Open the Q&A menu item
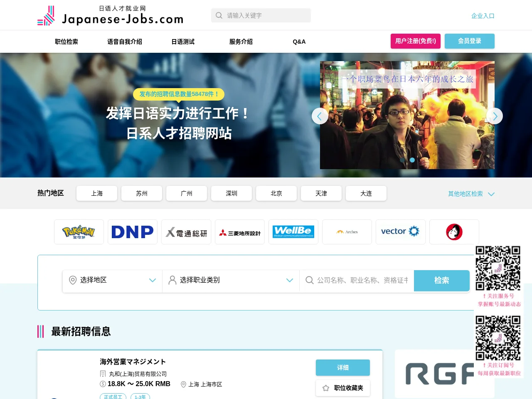532x399 pixels. (x=299, y=42)
